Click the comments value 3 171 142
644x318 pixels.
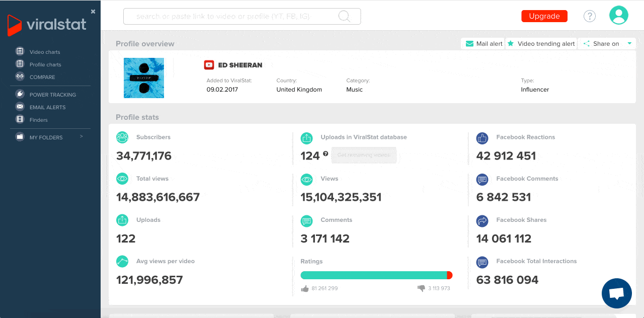coord(325,238)
